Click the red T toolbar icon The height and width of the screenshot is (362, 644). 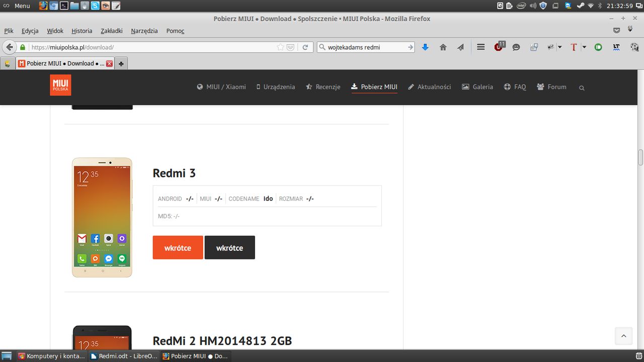(573, 47)
